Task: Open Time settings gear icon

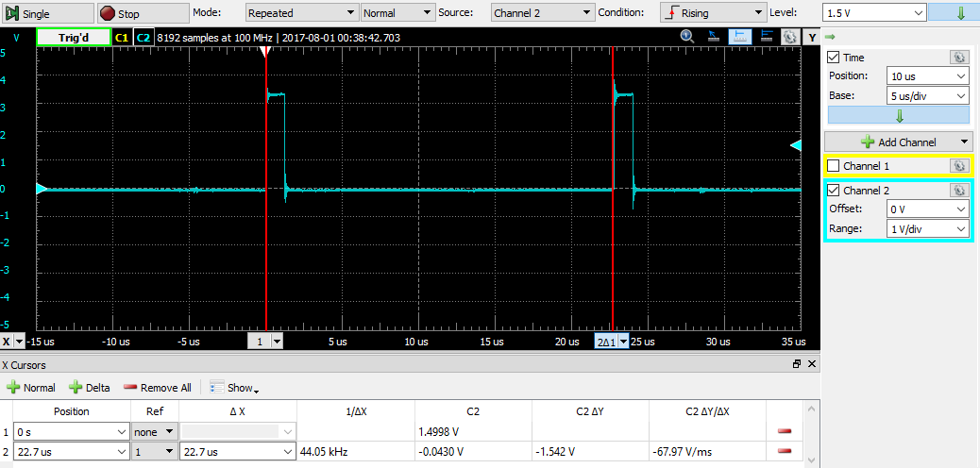Action: [958, 58]
